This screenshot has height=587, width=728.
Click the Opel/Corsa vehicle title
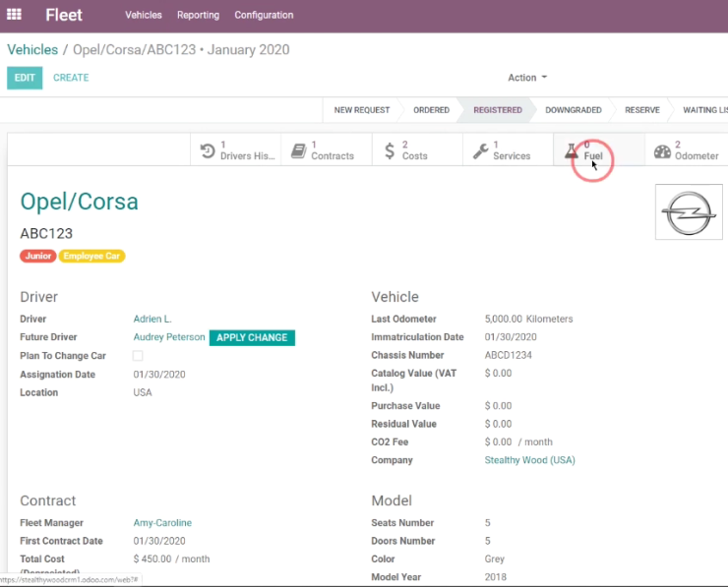coord(79,202)
